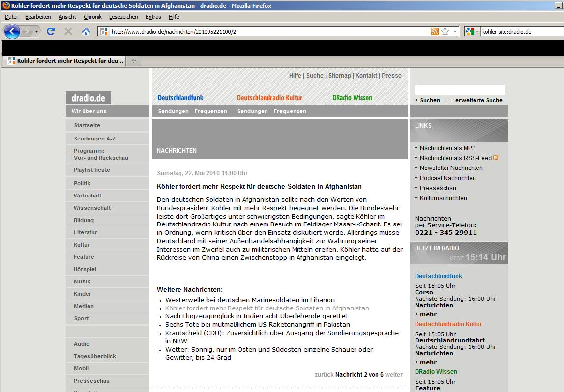Bookmark this page with the star icon
Viewport: 564px width, 392px height.
[445, 31]
